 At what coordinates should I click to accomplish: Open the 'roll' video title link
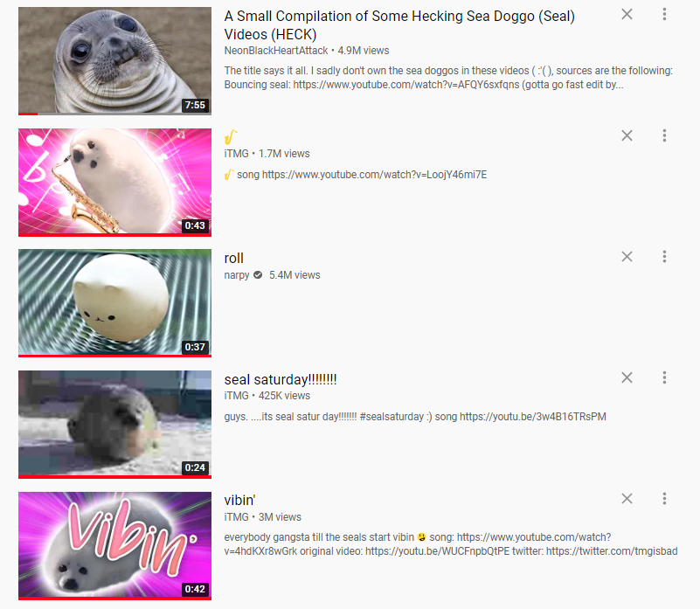233,258
